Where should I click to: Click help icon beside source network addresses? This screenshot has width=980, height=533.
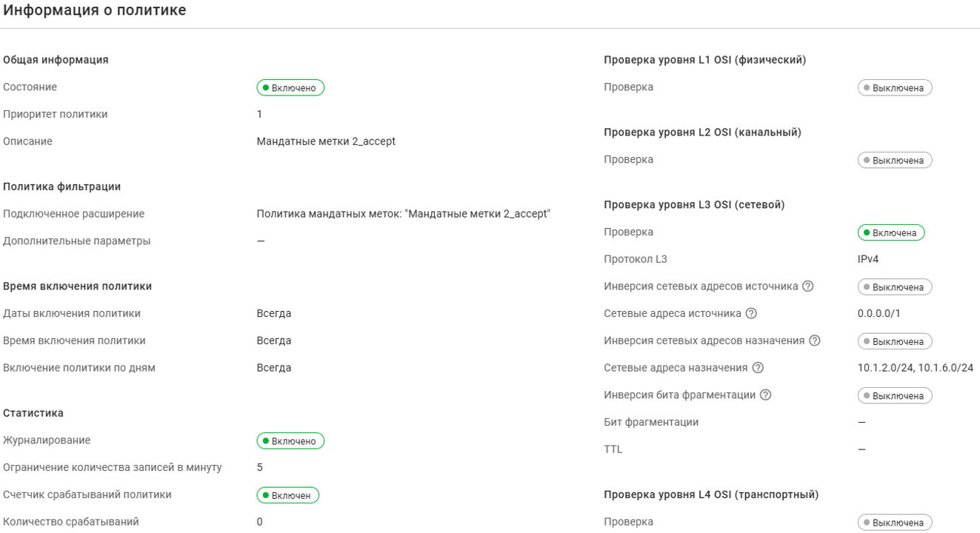(x=751, y=314)
